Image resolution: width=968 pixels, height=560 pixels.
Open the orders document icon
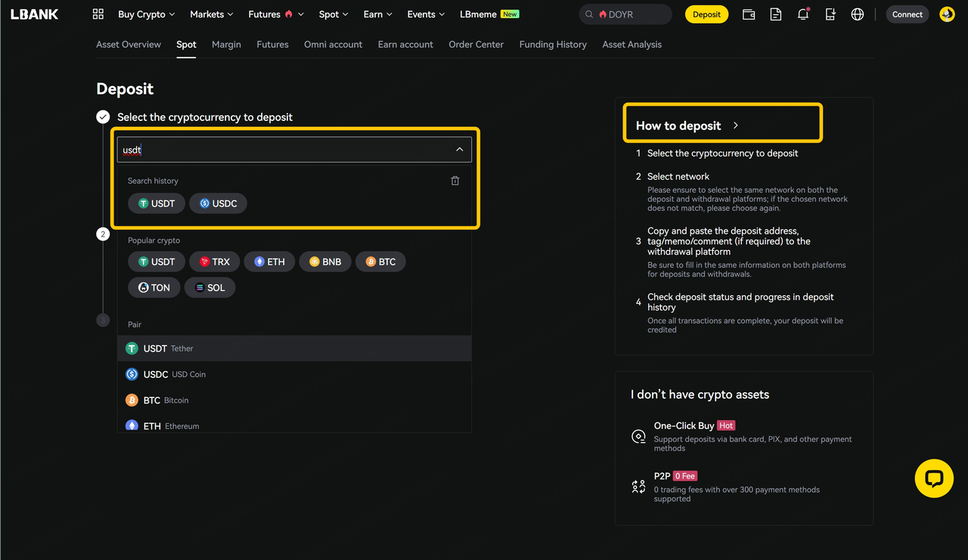click(775, 14)
